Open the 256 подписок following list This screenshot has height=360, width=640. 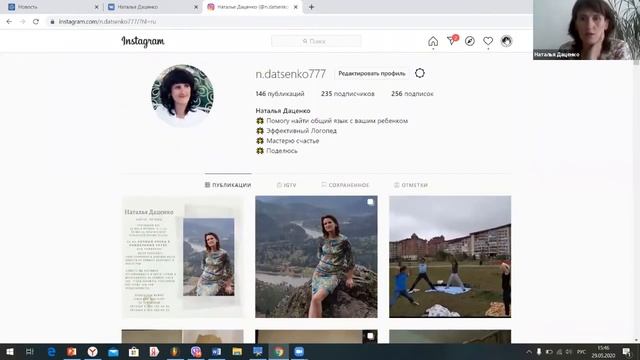pyautogui.click(x=412, y=93)
